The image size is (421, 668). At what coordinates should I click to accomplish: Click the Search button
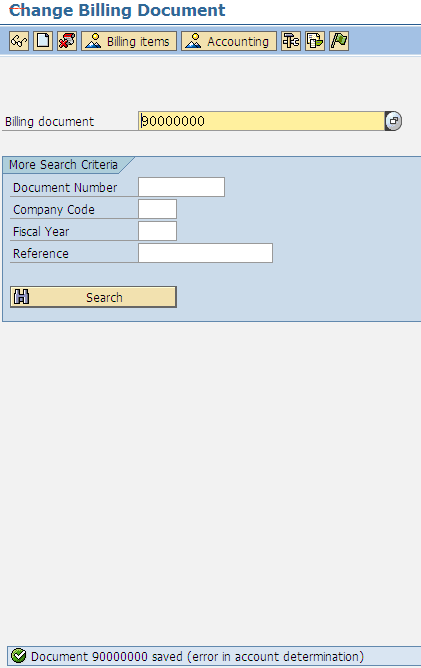coord(93,297)
